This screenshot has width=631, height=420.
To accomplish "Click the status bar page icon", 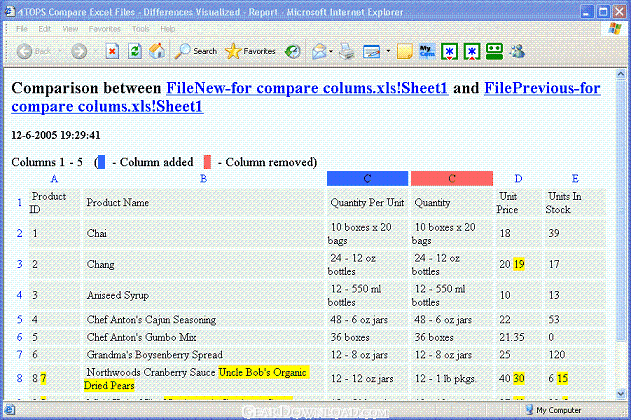I will [10, 410].
